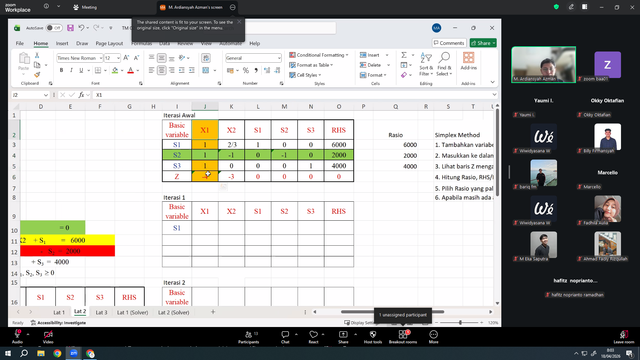Click Find & Select magnifier
The image size is (640, 360).
click(x=444, y=64)
